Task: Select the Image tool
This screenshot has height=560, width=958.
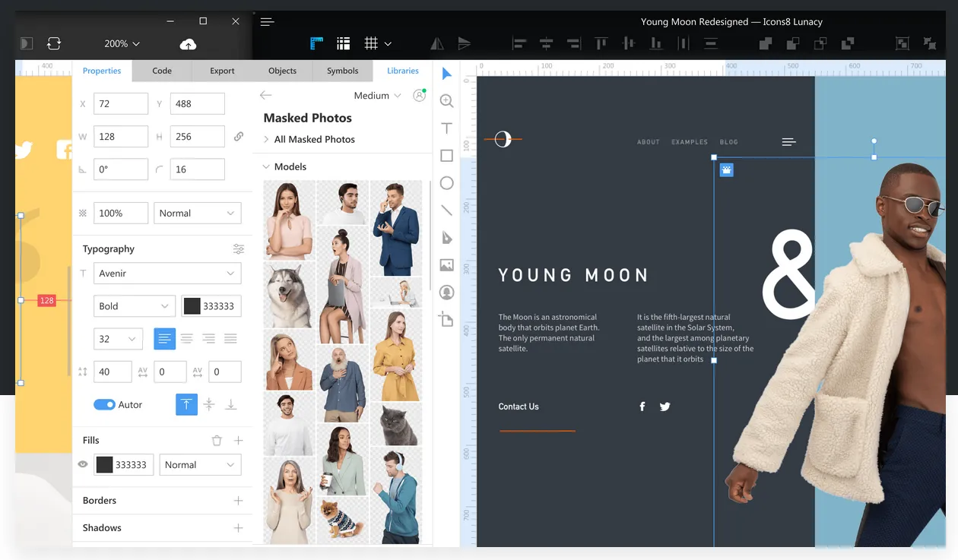Action: [446, 265]
